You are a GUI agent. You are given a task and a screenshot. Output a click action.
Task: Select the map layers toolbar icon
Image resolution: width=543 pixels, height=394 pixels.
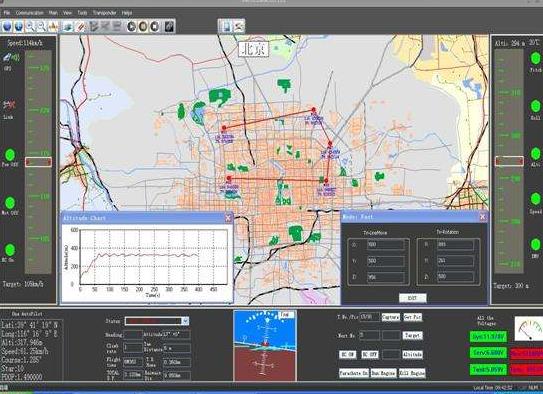(x=68, y=27)
